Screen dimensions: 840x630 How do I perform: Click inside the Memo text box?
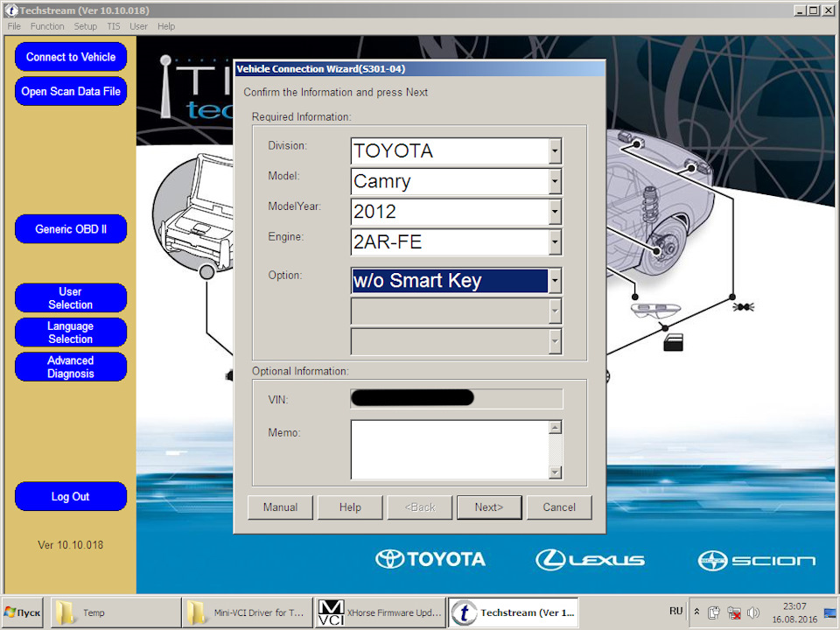[450, 450]
